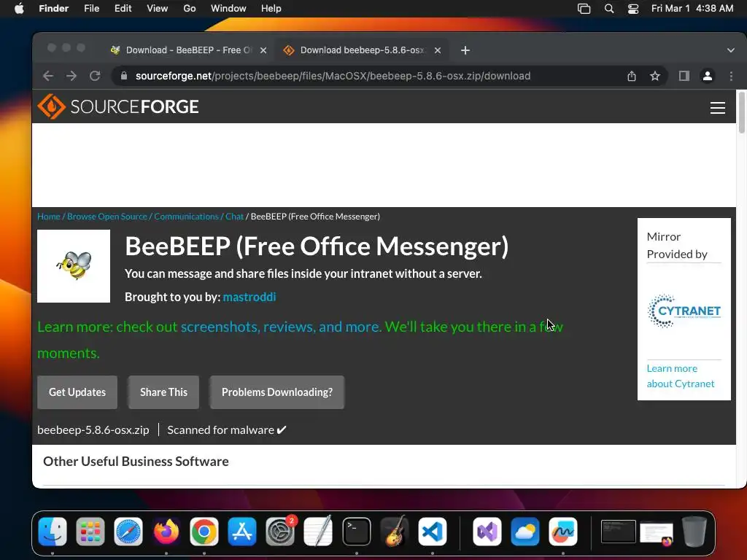Image resolution: width=747 pixels, height=560 pixels.
Task: Click the screenshots, reviews, and more link
Action: pos(281,327)
